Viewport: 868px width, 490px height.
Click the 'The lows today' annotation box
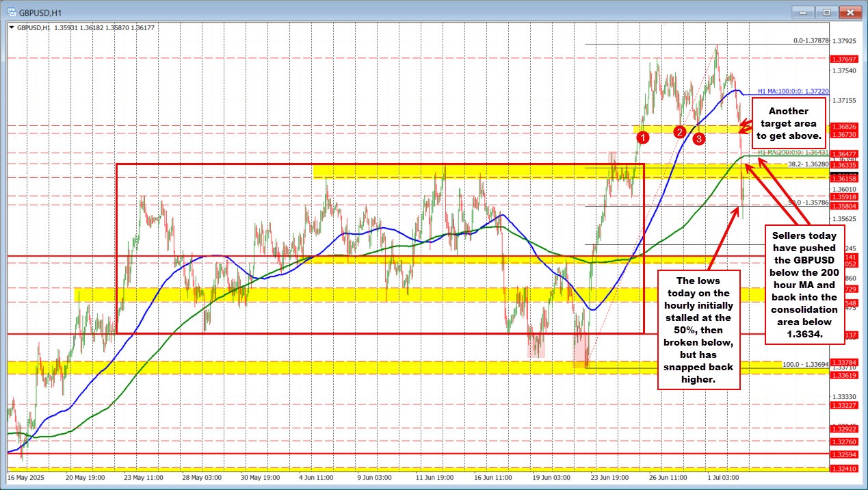pos(698,329)
